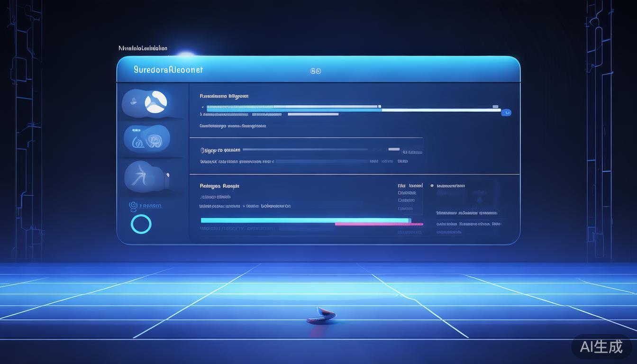
Task: Toggle the small gray box on second row bar
Action: [393, 149]
